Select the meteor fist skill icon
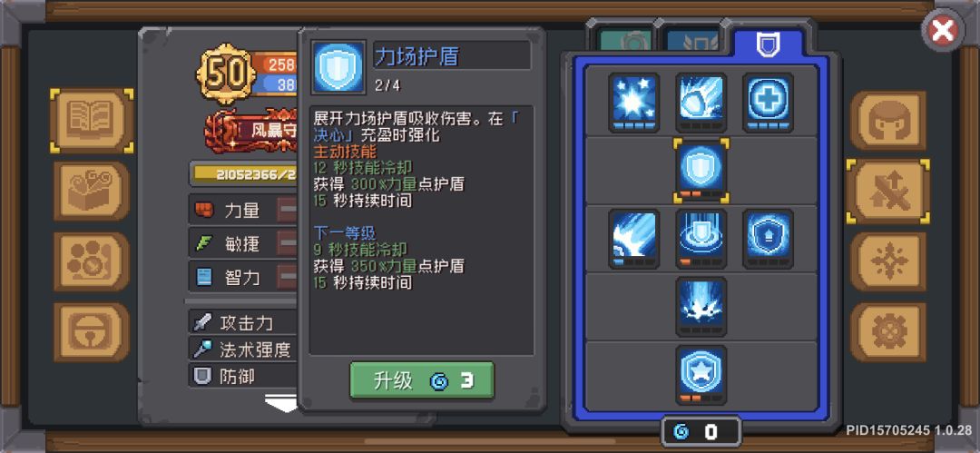Image resolution: width=980 pixels, height=453 pixels. click(x=701, y=102)
